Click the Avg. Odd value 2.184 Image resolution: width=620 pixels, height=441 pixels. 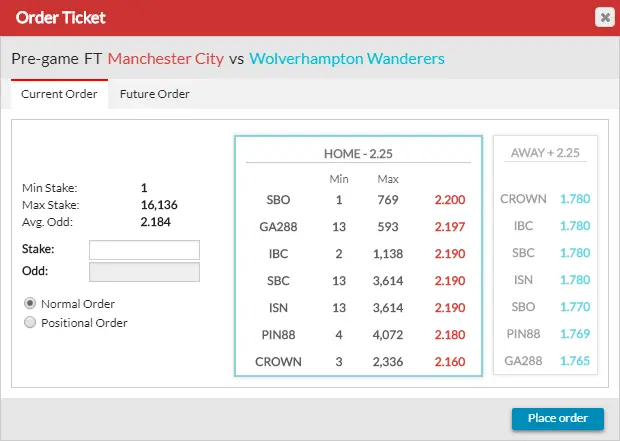[x=155, y=222]
